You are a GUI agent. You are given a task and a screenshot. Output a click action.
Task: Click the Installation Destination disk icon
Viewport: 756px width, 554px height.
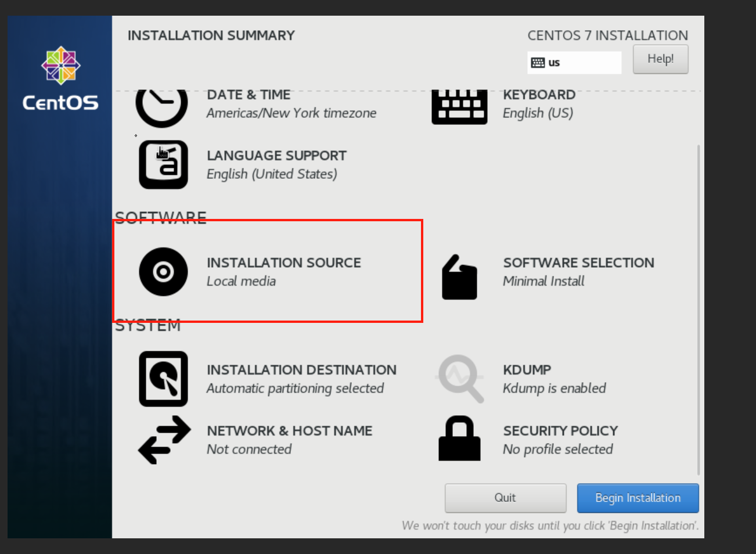pos(163,379)
